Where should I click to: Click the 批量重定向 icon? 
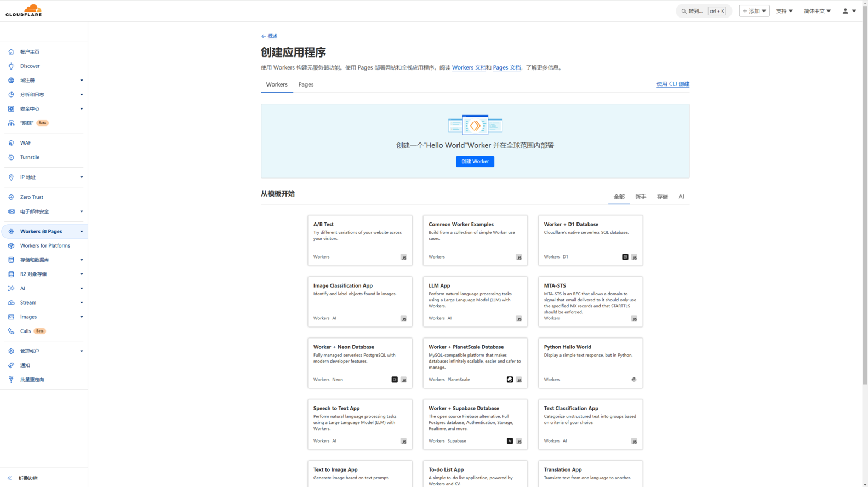pos(11,379)
